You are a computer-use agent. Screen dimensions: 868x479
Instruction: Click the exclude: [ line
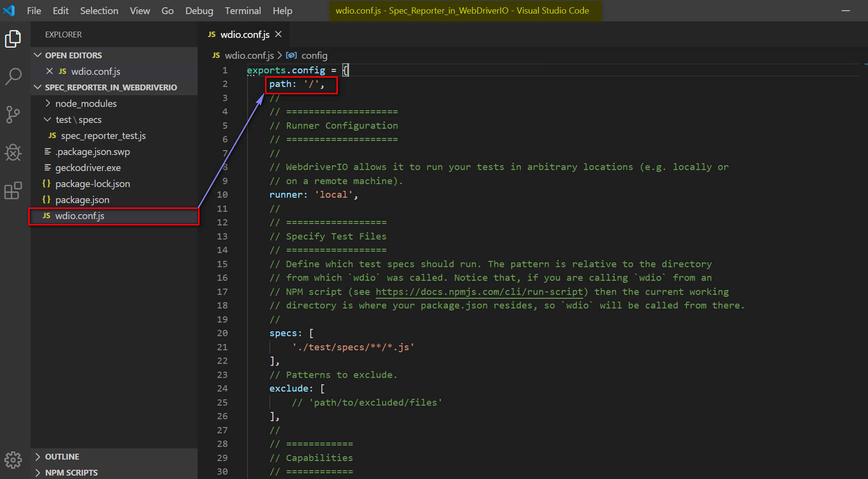tap(297, 389)
